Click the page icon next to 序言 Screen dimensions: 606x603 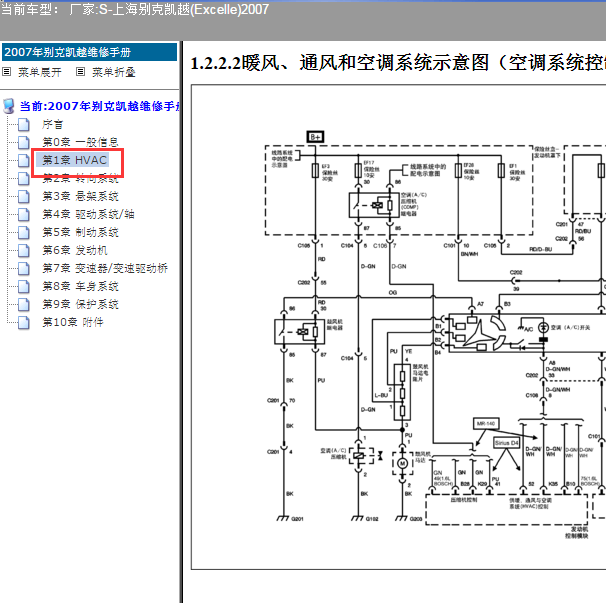pyautogui.click(x=24, y=124)
